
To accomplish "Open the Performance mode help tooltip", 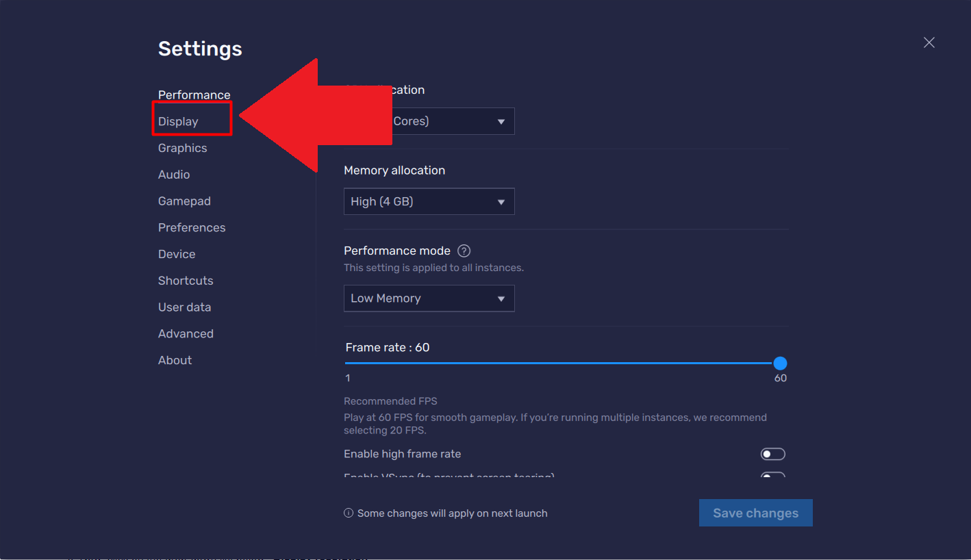I will 464,251.
